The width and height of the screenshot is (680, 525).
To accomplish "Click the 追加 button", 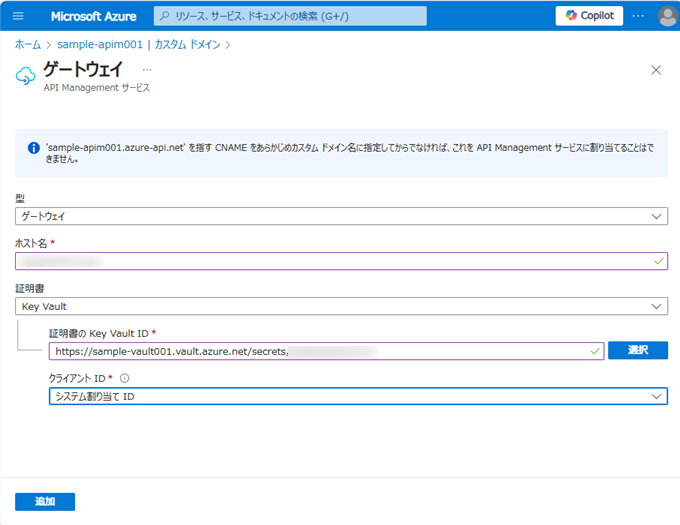I will point(45,502).
